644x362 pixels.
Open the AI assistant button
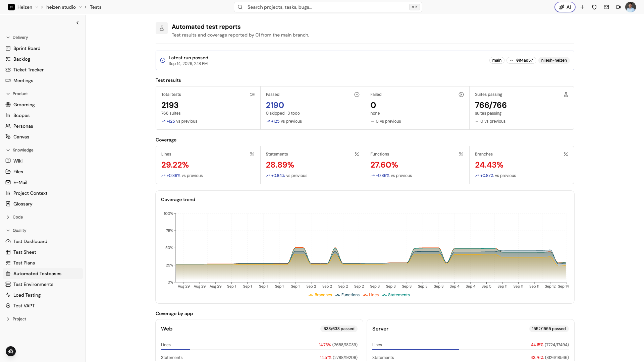click(x=565, y=7)
